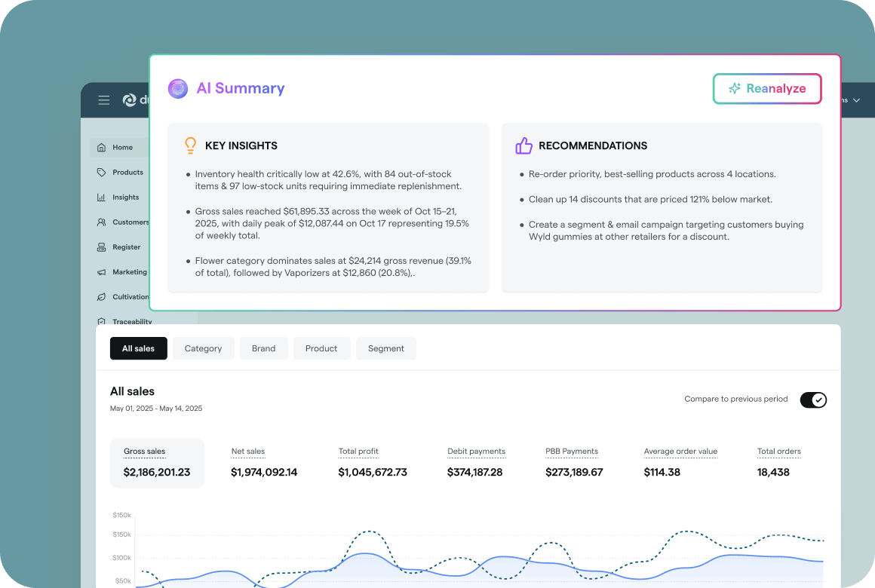This screenshot has height=588, width=875.
Task: Click the Customers people icon
Action: pos(101,222)
